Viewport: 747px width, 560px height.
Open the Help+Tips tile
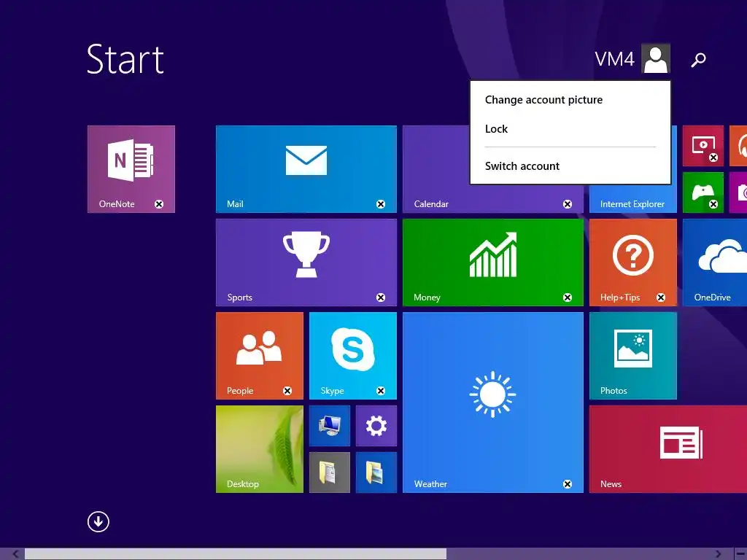632,262
